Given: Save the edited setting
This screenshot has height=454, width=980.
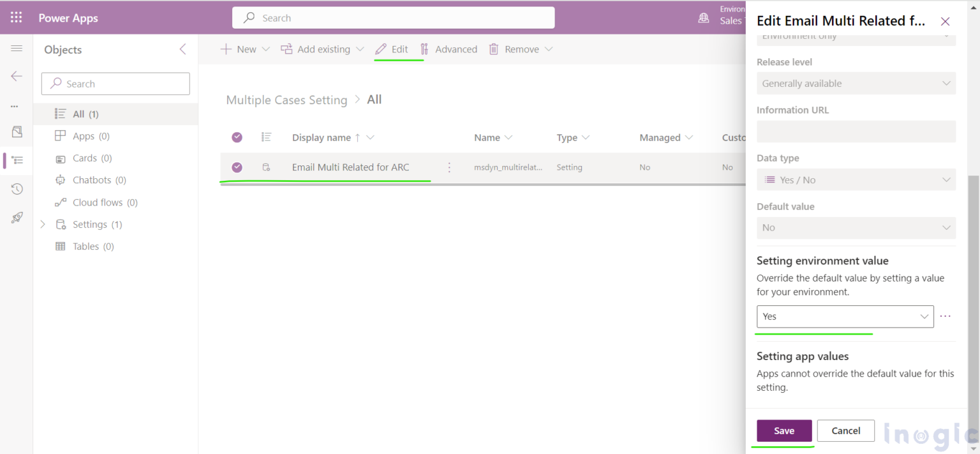Looking at the screenshot, I should (783, 430).
